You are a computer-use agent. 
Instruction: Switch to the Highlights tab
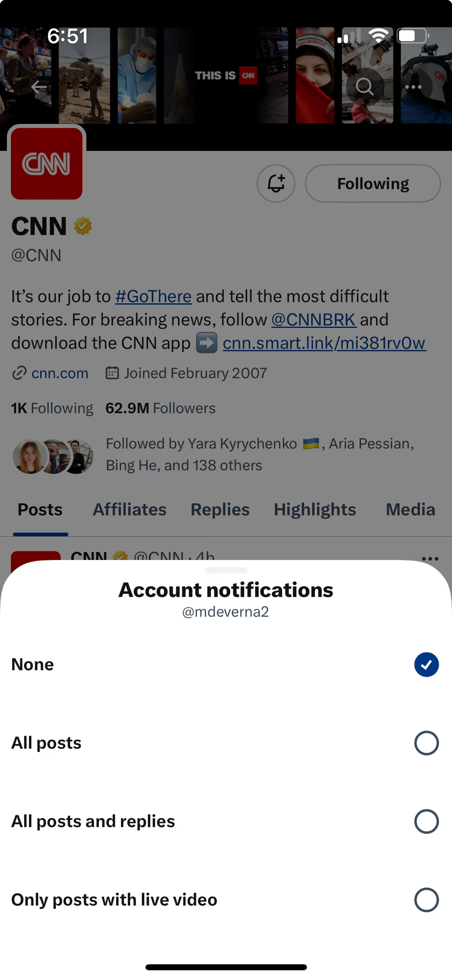(x=315, y=510)
